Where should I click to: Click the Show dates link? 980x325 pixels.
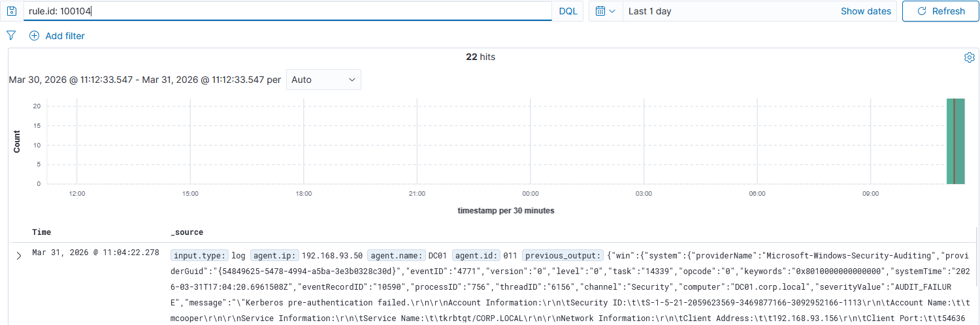pyautogui.click(x=866, y=11)
